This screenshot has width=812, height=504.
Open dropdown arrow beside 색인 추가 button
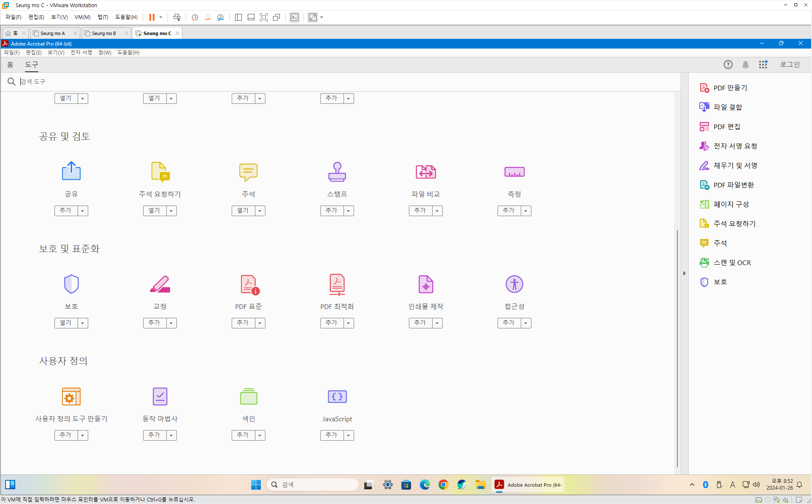pos(260,435)
